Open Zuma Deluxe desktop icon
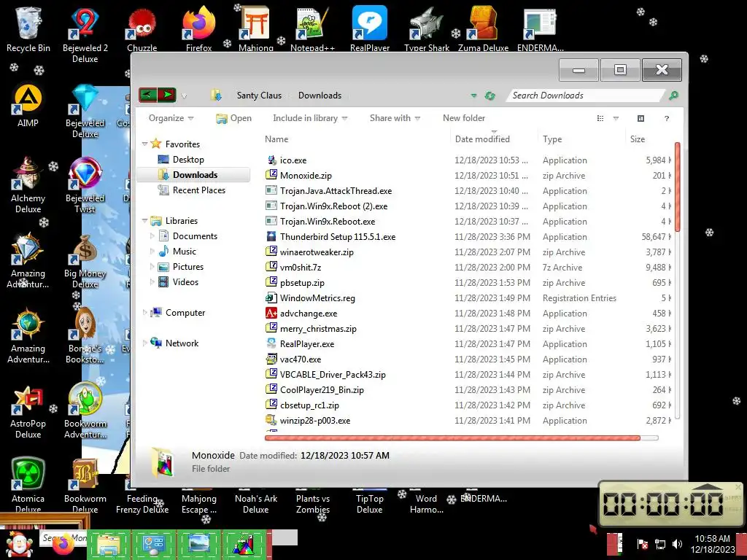Viewport: 747px width, 560px height. tap(483, 28)
